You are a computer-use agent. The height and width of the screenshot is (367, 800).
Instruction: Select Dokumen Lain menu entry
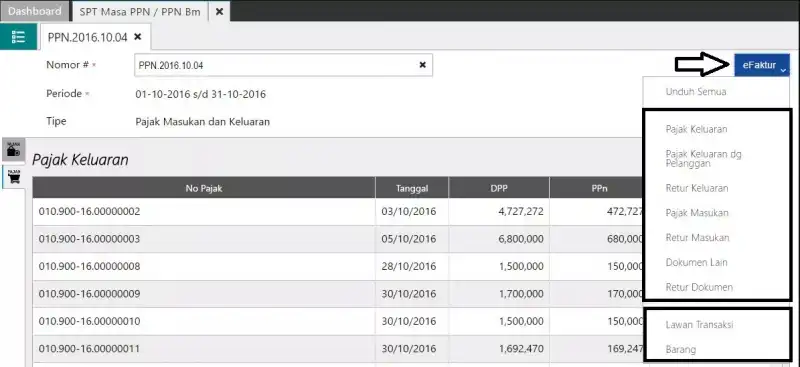[696, 262]
